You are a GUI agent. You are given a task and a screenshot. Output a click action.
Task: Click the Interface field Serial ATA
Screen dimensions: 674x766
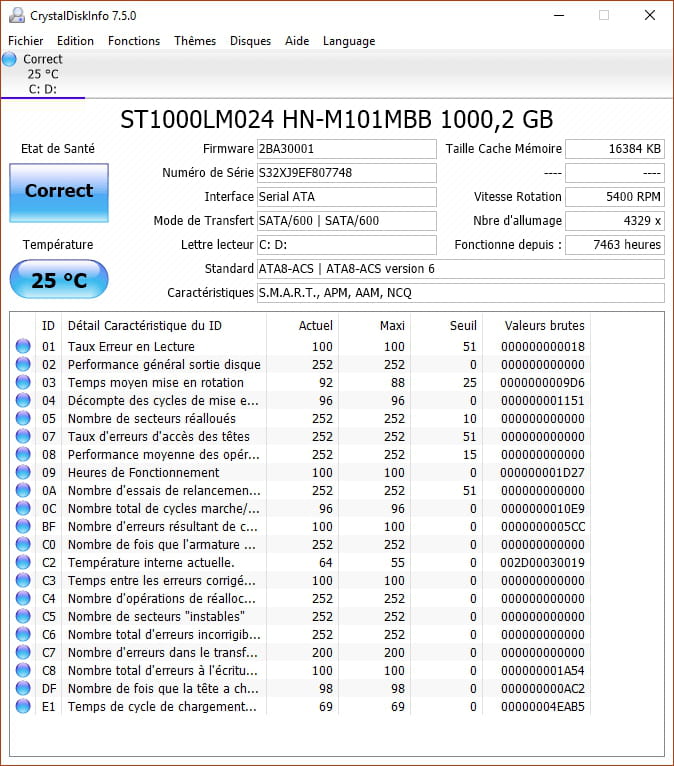pos(347,197)
